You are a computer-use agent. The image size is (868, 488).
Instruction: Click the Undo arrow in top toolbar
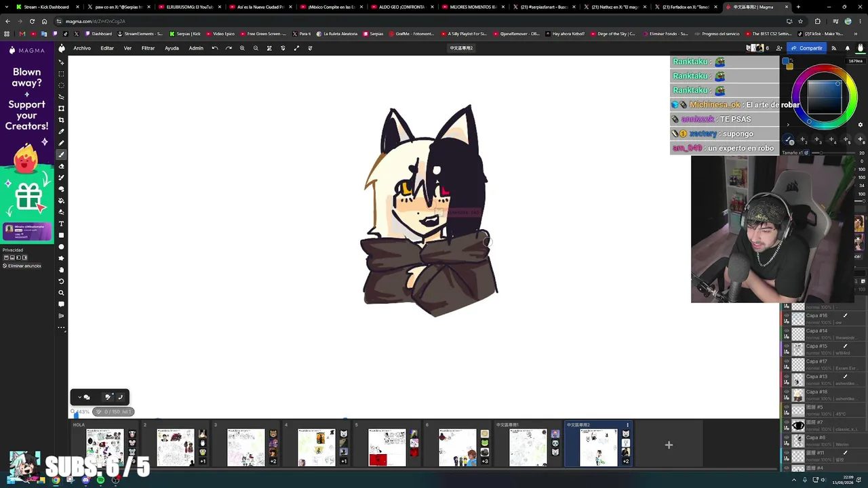coord(215,48)
